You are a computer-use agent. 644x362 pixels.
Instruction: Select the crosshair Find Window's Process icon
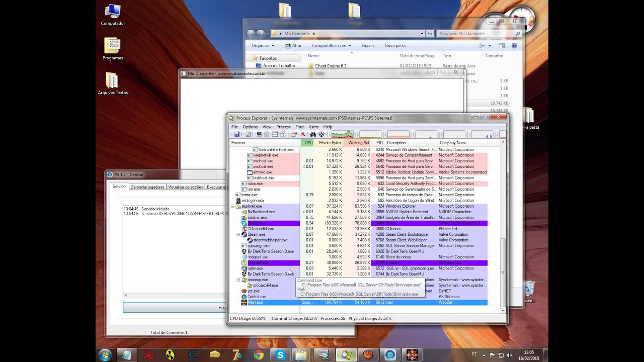click(321, 134)
